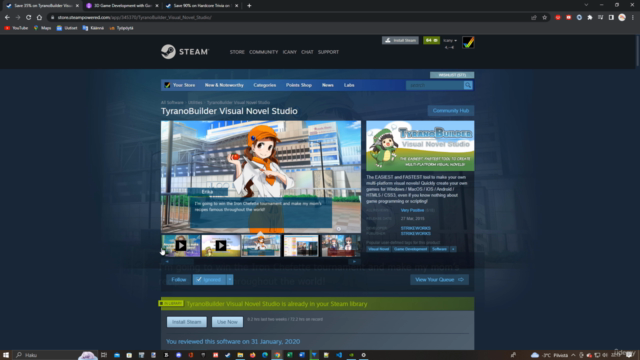Select the fourth screenshot thumbnail
640x360 pixels.
pyautogui.click(x=301, y=245)
